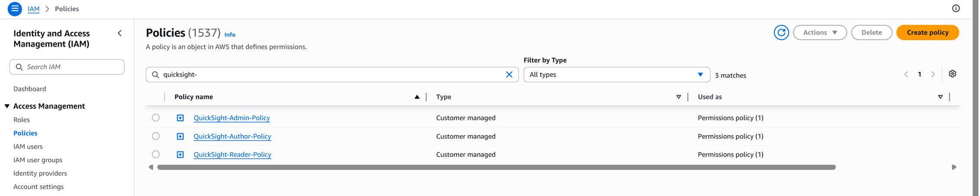
Task: Click page number 1 in pagination
Action: coord(919,74)
